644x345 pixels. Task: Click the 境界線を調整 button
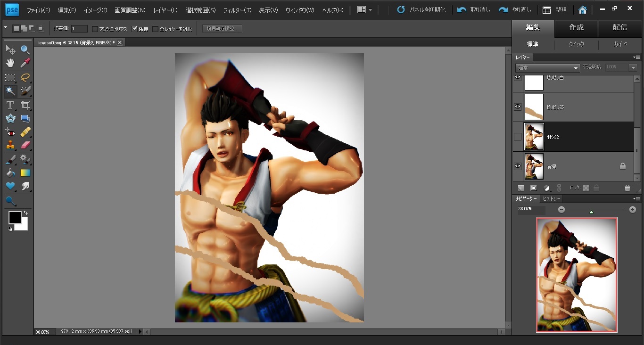(x=222, y=29)
